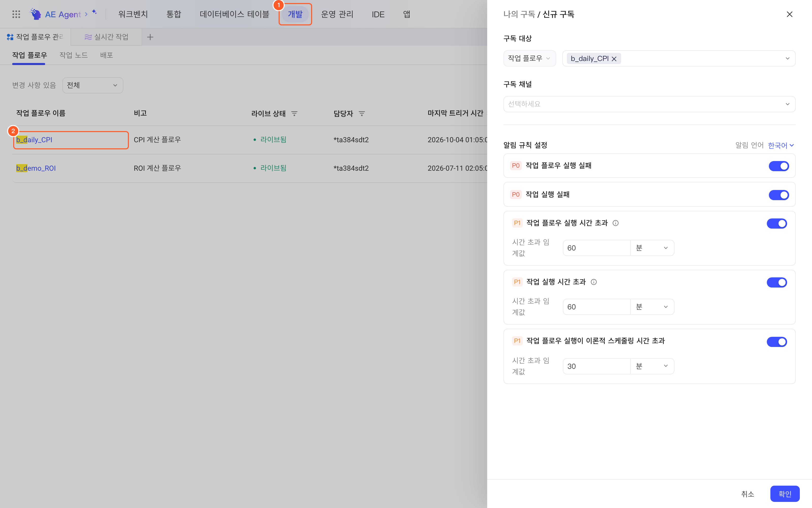Screen dimensions: 812x508
Task: Select the 작업 노드 tab
Action: click(x=74, y=55)
